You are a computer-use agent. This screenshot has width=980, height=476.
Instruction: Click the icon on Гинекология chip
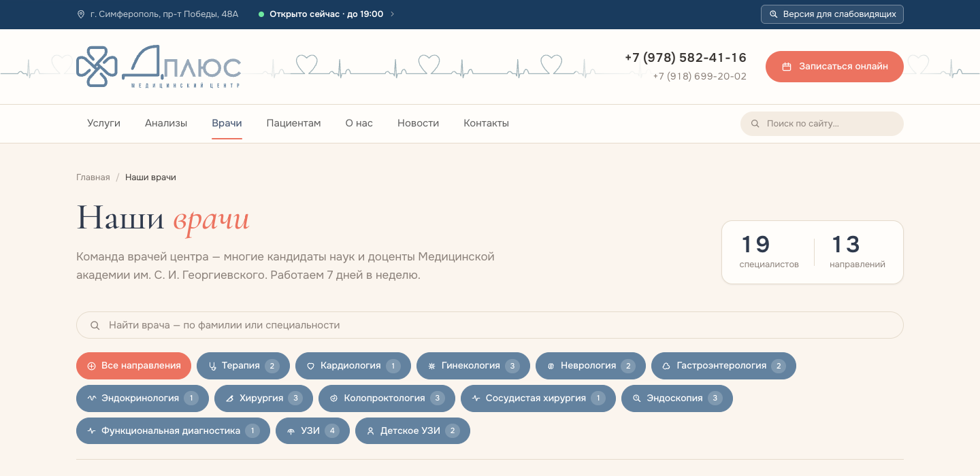[x=431, y=366]
